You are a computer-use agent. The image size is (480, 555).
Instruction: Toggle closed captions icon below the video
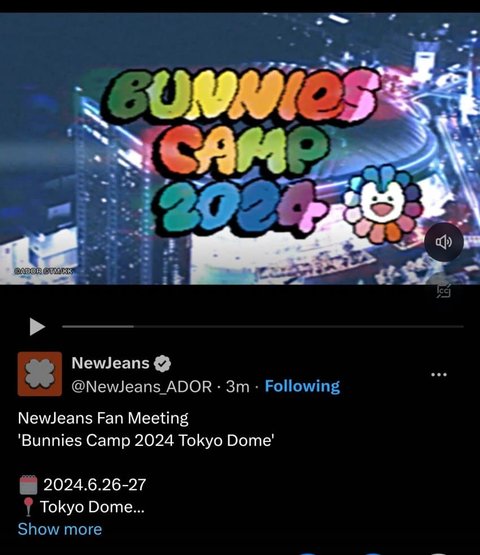[443, 290]
